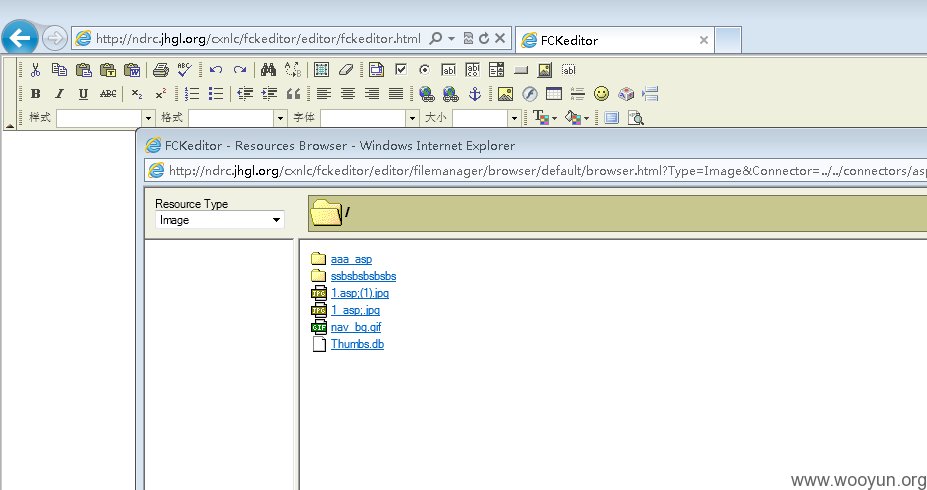Click the Redo arrow icon
Image resolution: width=927 pixels, height=490 pixels.
(239, 70)
